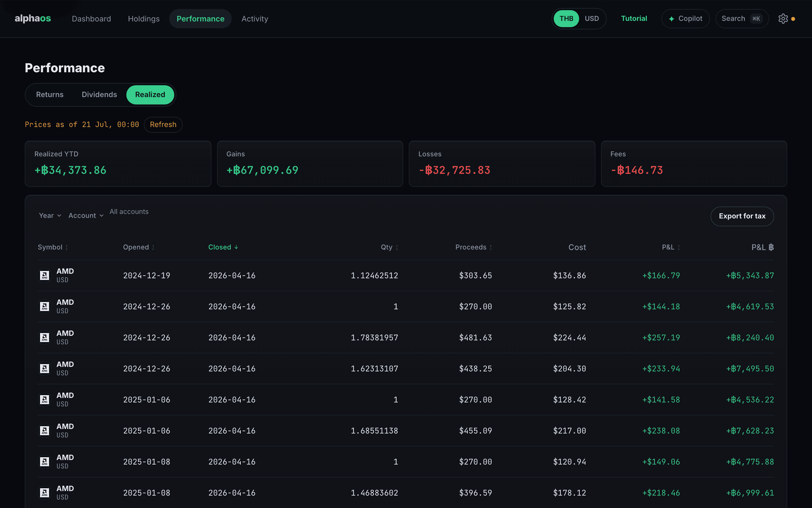Click the AMD logo in the $128.42 cost row
Screen dimensions: 812x508
point(45,399)
